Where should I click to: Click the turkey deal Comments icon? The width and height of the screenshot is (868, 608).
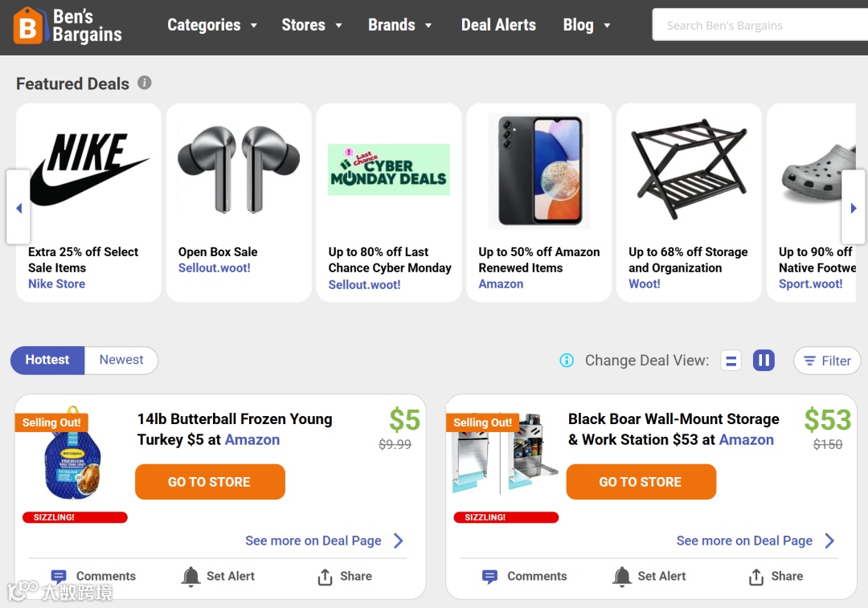[x=59, y=577]
